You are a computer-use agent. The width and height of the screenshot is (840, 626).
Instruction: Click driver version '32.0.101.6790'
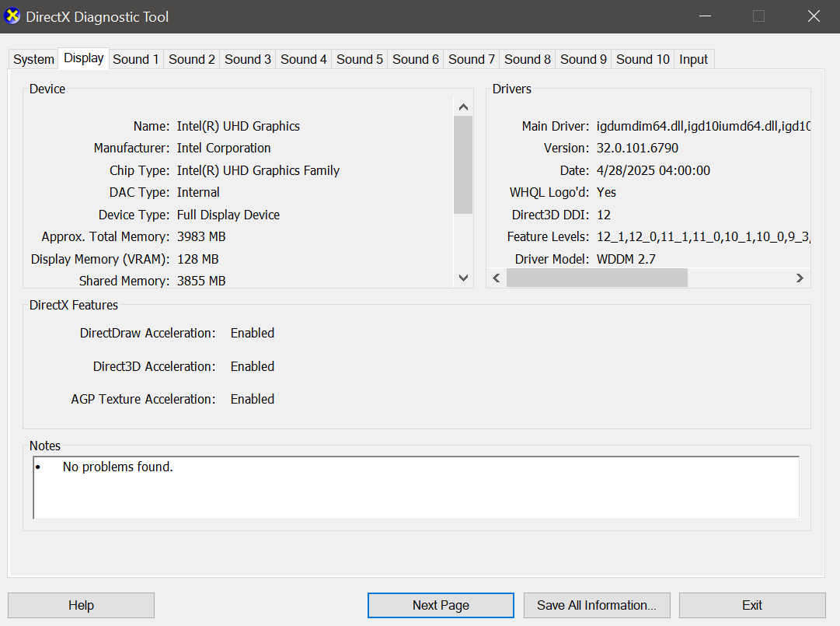point(637,148)
